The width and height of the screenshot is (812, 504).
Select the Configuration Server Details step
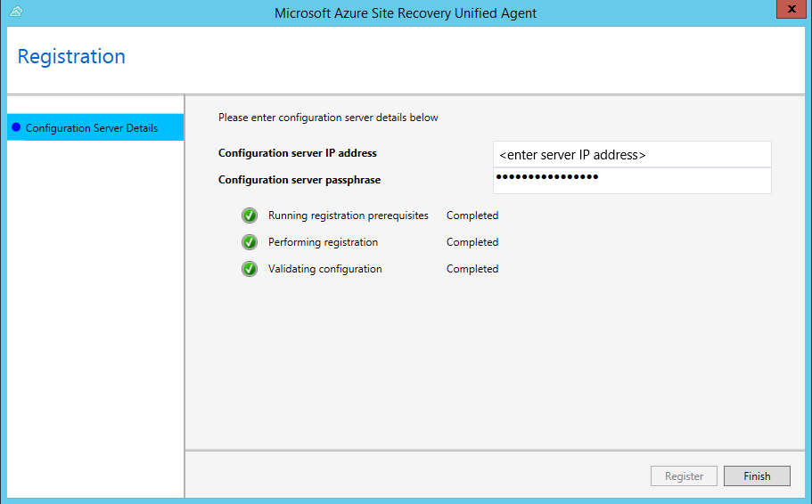(x=92, y=128)
